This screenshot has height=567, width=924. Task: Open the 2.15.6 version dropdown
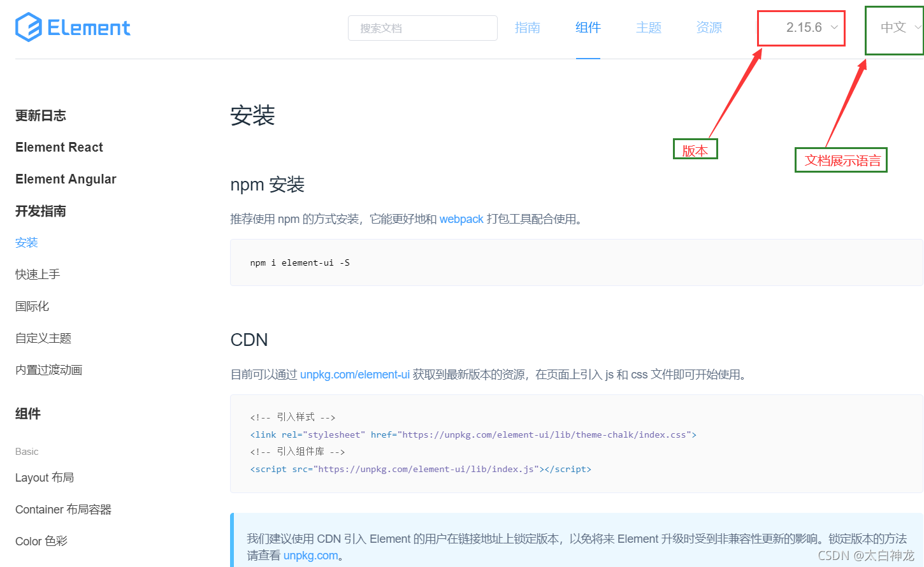click(x=811, y=27)
